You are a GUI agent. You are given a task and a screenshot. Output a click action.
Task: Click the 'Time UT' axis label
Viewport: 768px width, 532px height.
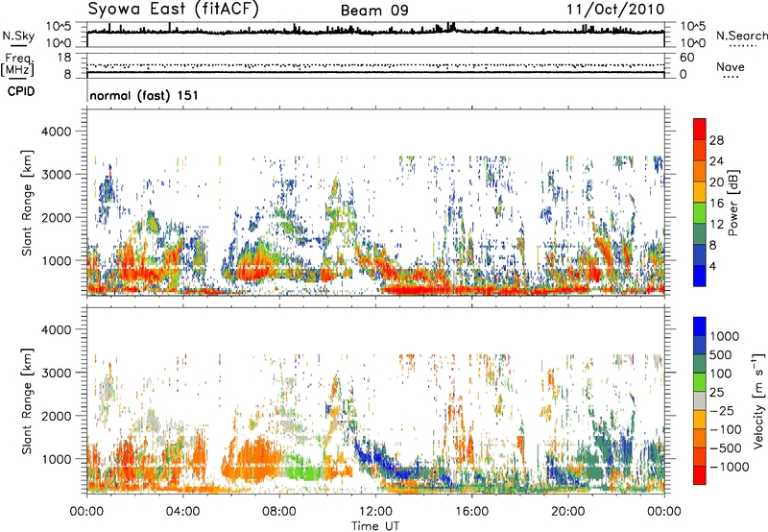click(x=375, y=526)
